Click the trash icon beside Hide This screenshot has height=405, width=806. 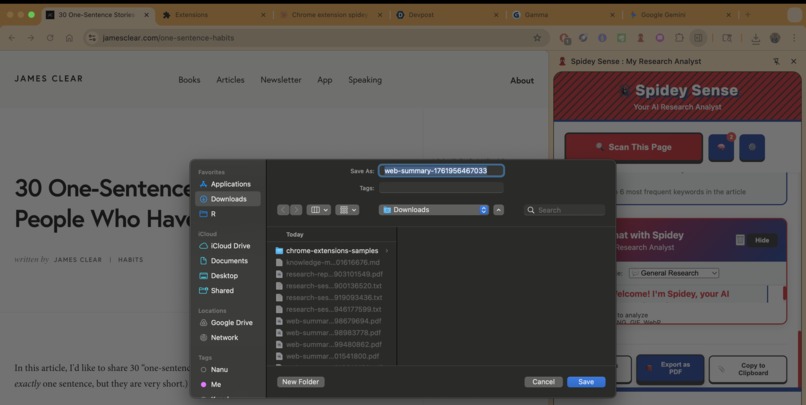click(x=740, y=240)
